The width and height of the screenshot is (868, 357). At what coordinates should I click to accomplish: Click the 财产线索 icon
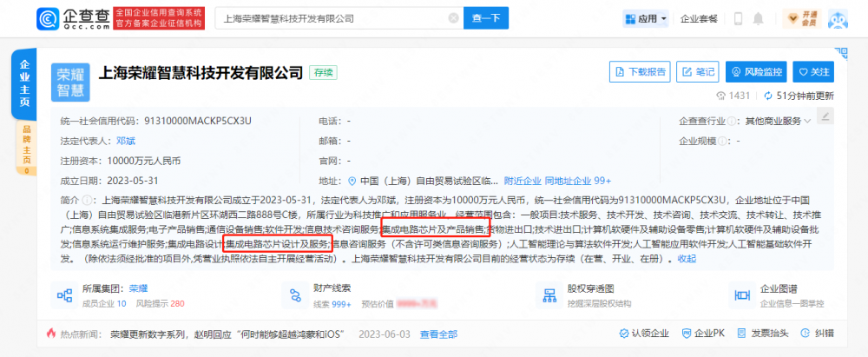(294, 295)
